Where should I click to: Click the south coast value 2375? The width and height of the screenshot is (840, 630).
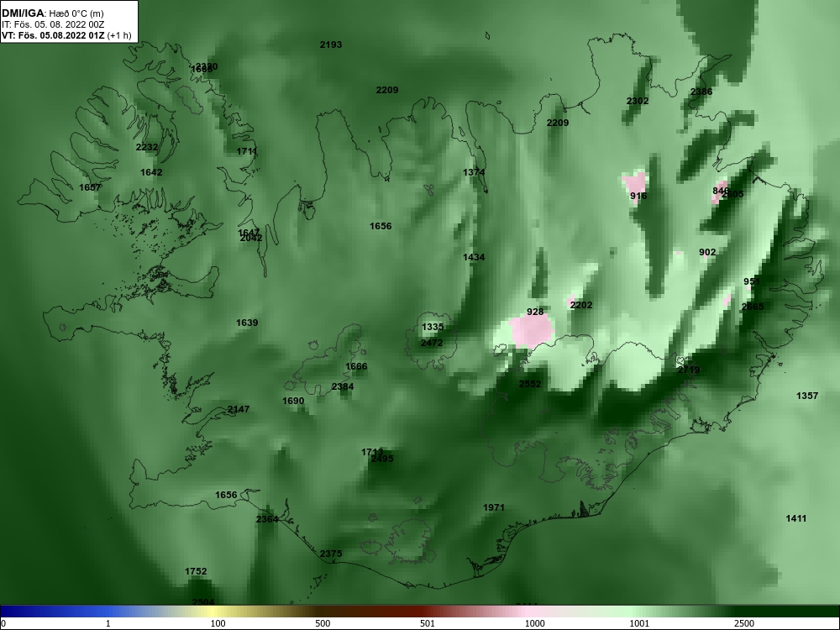[330, 554]
